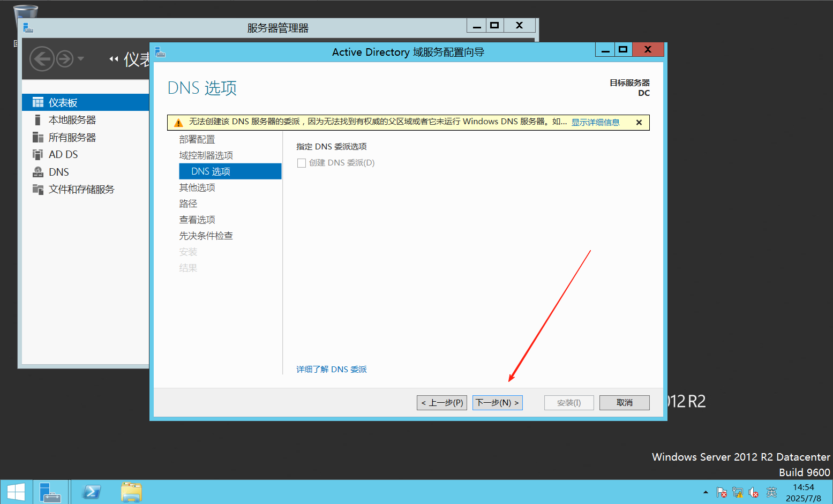
Task: Click muted volume tray icon
Action: point(754,492)
